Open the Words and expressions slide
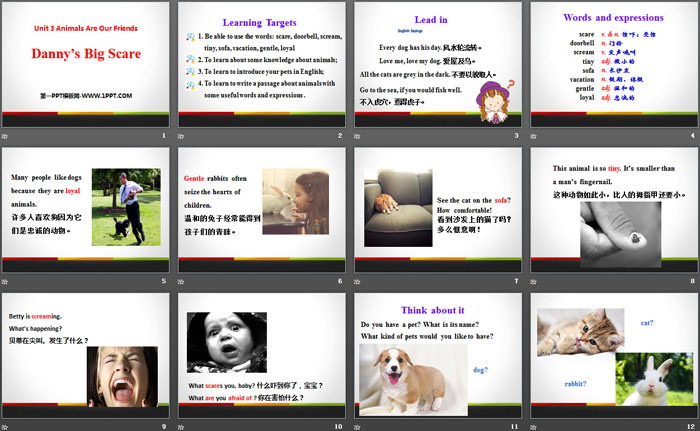Image resolution: width=700 pixels, height=431 pixels. point(612,70)
